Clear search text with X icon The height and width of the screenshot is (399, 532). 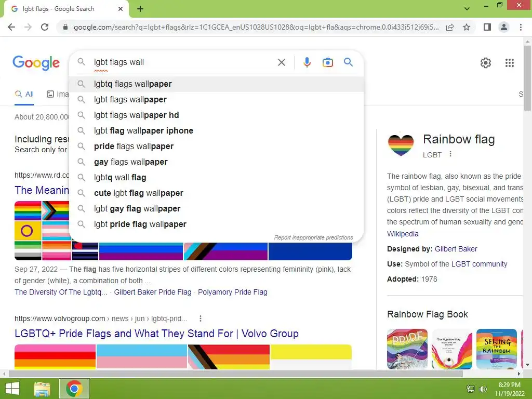(x=282, y=62)
